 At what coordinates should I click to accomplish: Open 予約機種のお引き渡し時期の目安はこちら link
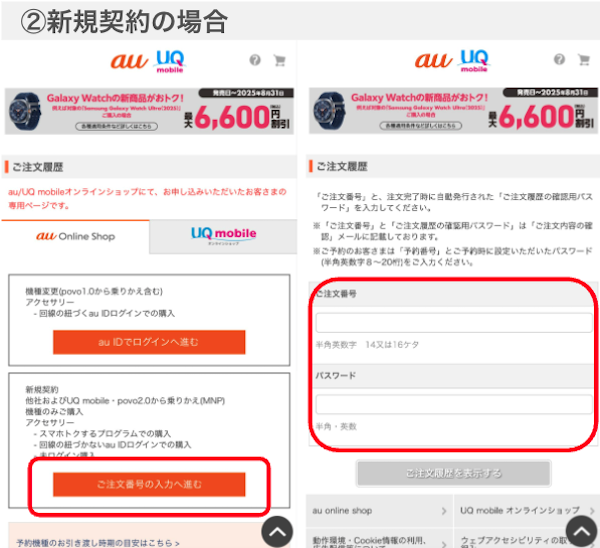[98, 543]
